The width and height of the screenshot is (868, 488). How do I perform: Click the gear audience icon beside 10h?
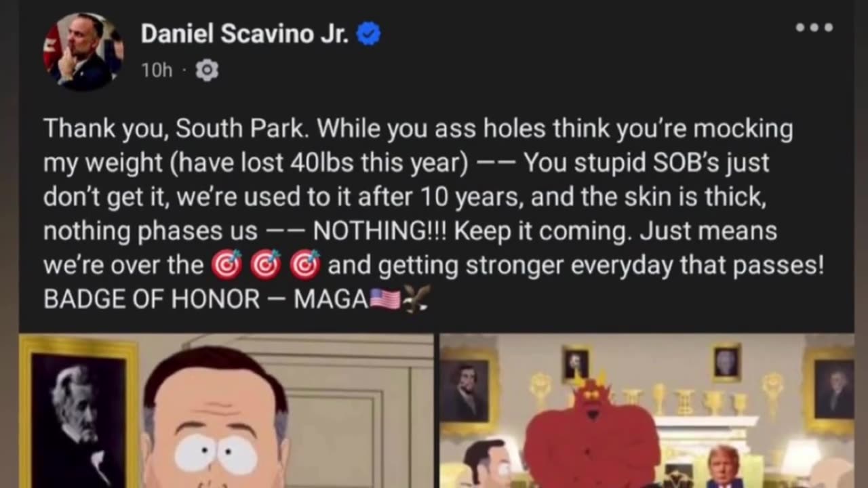[x=207, y=70]
